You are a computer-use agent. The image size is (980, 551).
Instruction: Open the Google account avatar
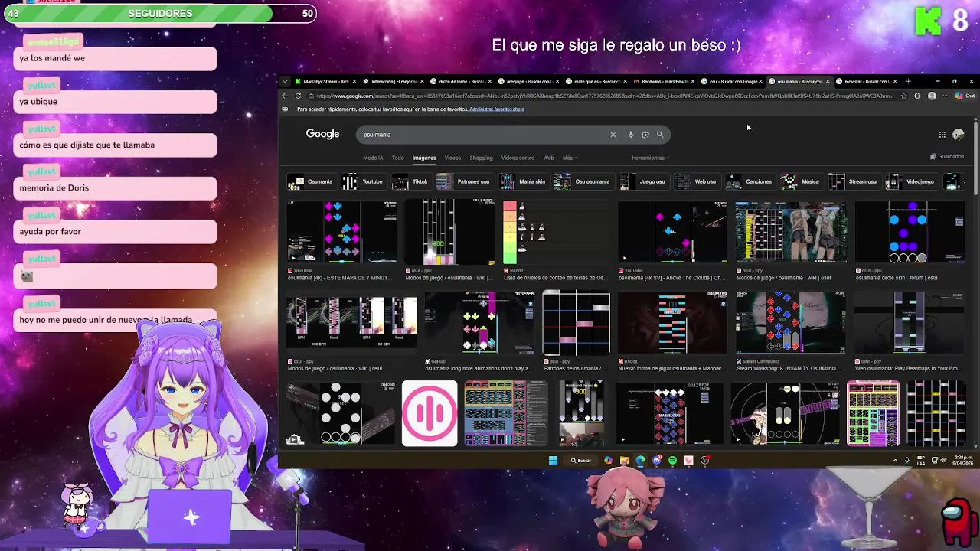click(958, 135)
